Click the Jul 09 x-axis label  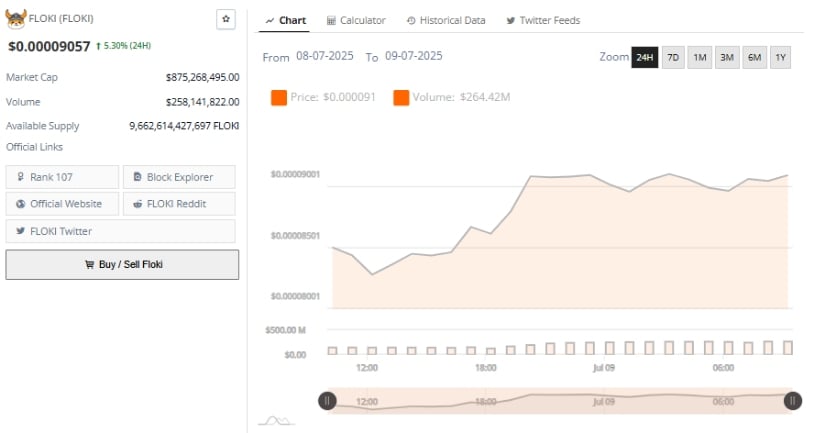click(604, 368)
